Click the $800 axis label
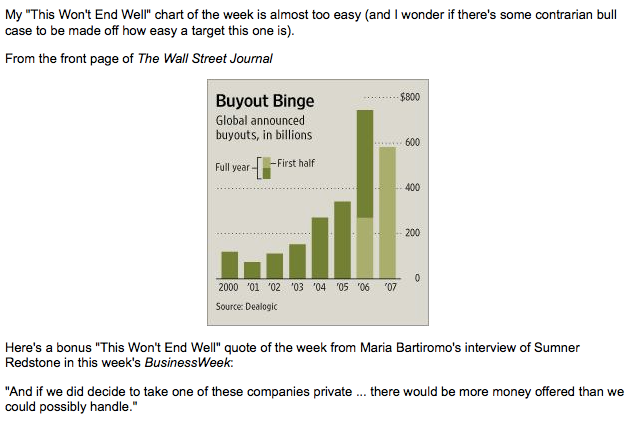 tap(409, 97)
